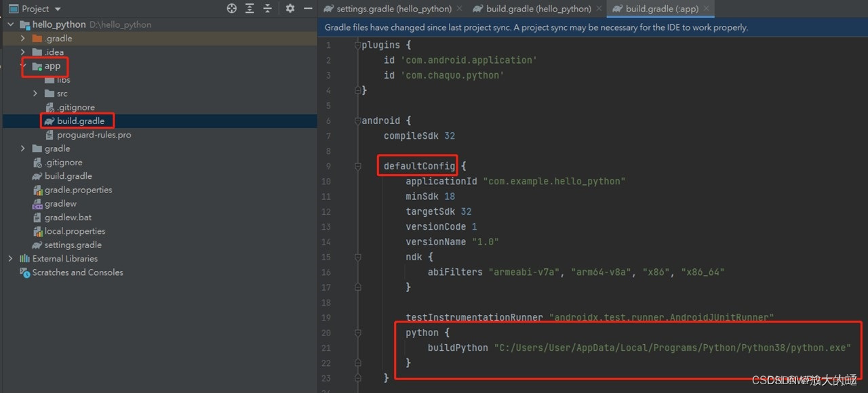Collapse the defaultConfig block using the fold marker
This screenshot has width=868, height=393.
(358, 165)
